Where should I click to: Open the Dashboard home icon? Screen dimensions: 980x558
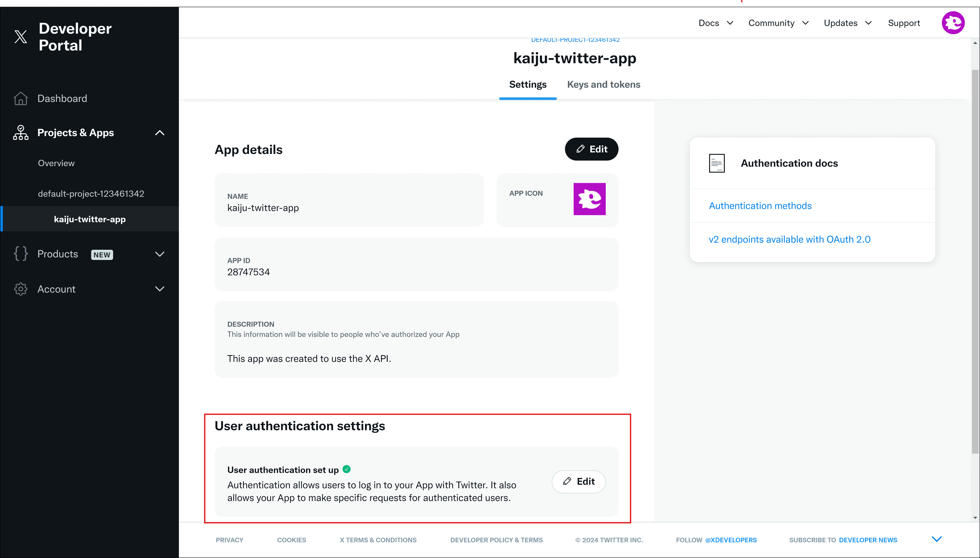point(21,98)
